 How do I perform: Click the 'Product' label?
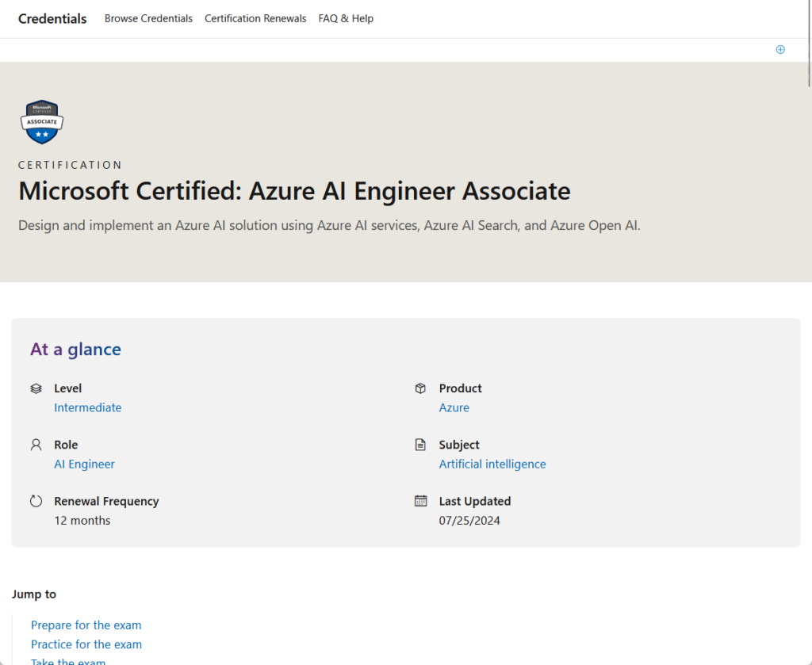pos(461,388)
